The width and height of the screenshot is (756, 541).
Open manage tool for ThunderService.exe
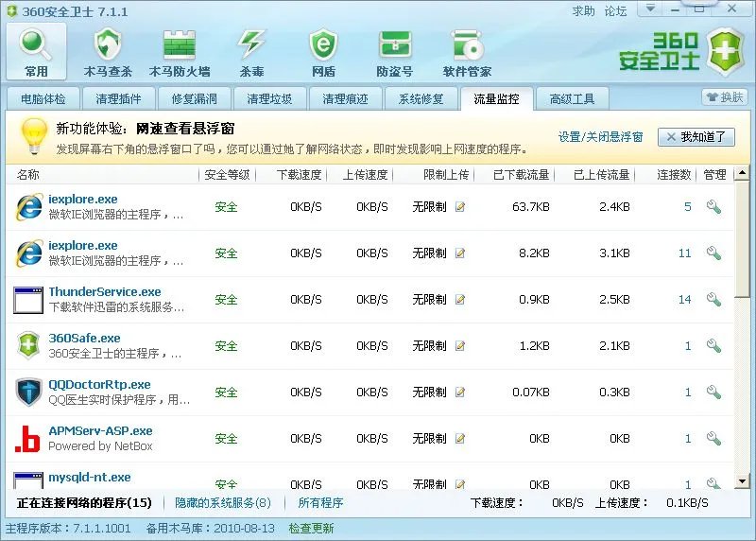point(713,300)
